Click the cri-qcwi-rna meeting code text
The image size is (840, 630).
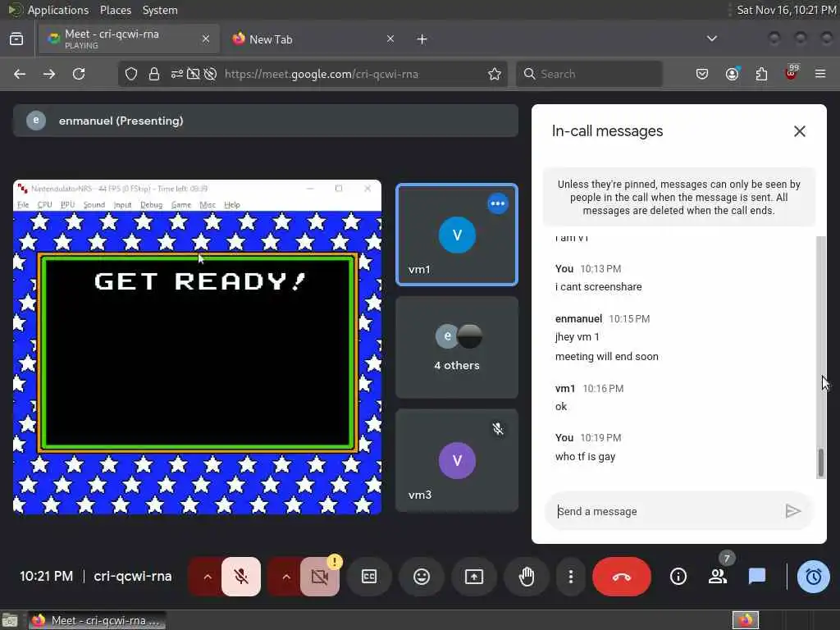pyautogui.click(x=133, y=577)
